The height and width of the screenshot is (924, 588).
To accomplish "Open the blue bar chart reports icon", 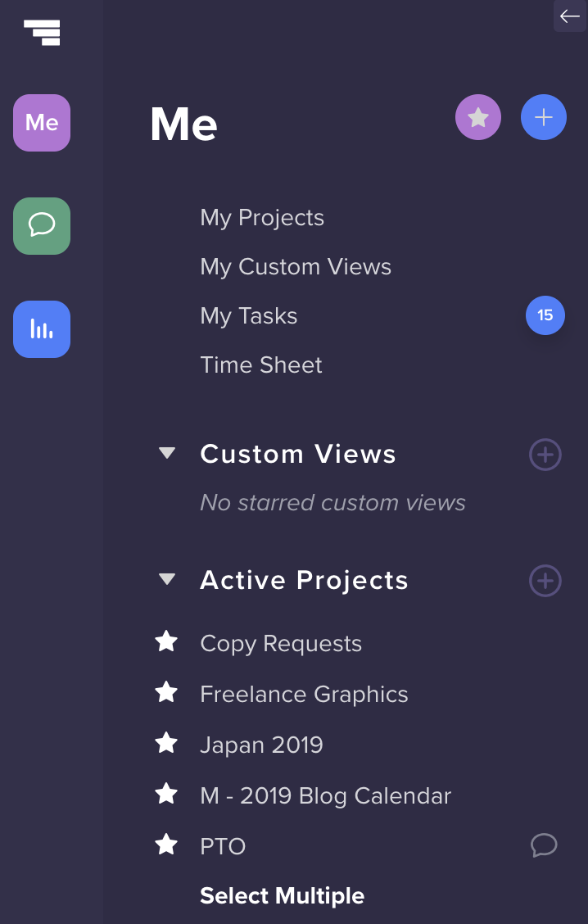I will click(x=42, y=329).
